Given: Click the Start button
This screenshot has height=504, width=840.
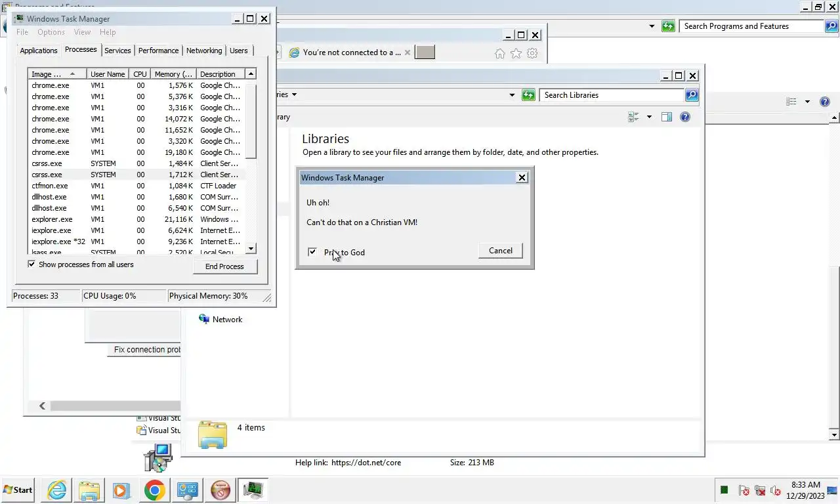Looking at the screenshot, I should point(18,490).
